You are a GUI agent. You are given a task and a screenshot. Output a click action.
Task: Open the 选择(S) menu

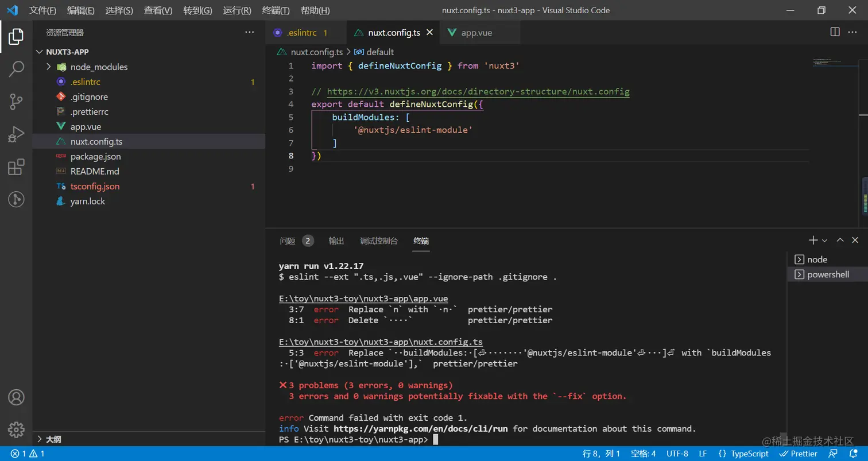pos(119,10)
